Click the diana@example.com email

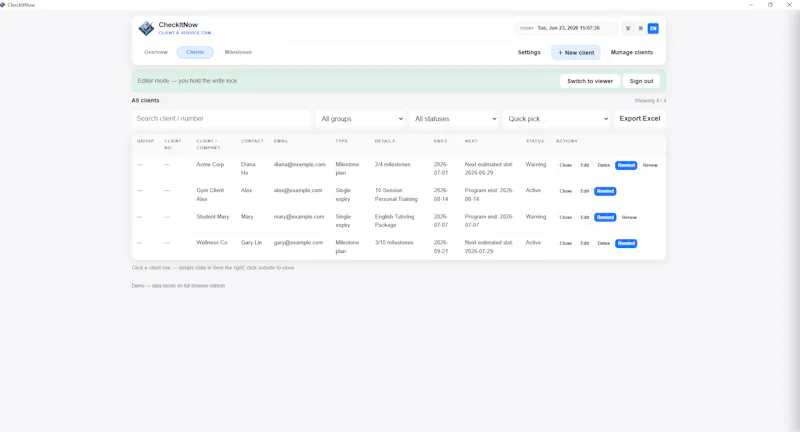click(x=299, y=165)
